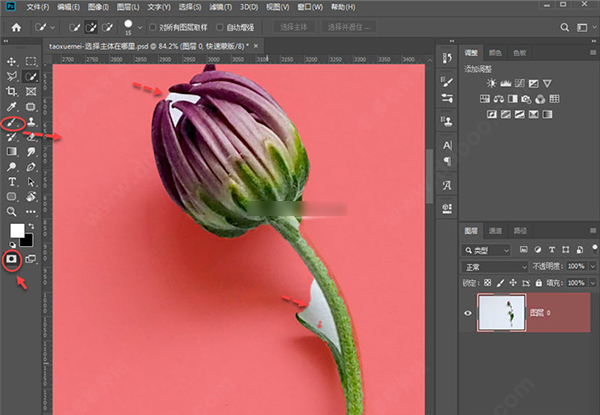This screenshot has width=600, height=415.
Task: Open the Edit Toolbar three-dots button
Action: pos(31,212)
